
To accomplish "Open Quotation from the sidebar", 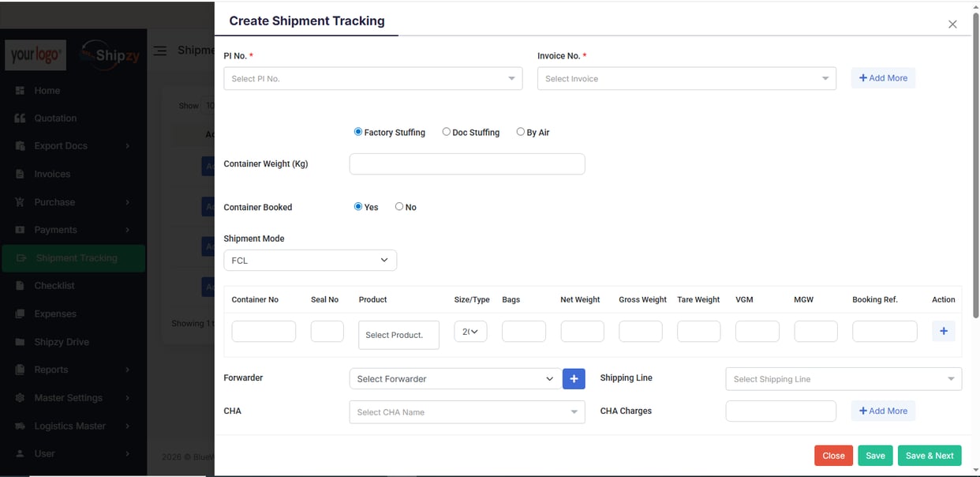I will [55, 118].
